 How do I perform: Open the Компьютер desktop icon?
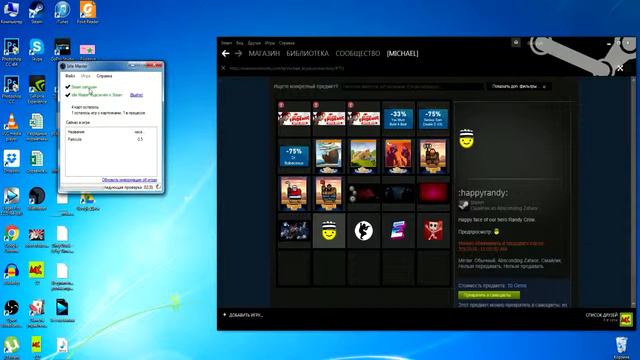click(x=11, y=13)
